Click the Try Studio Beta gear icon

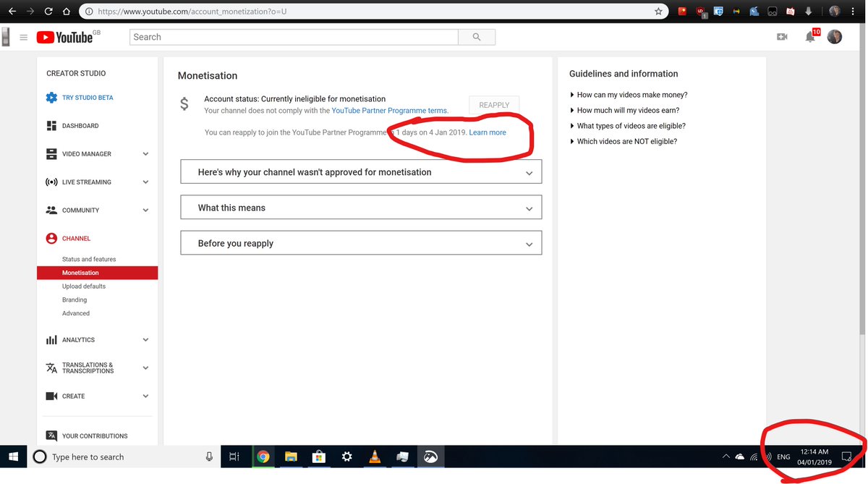51,98
